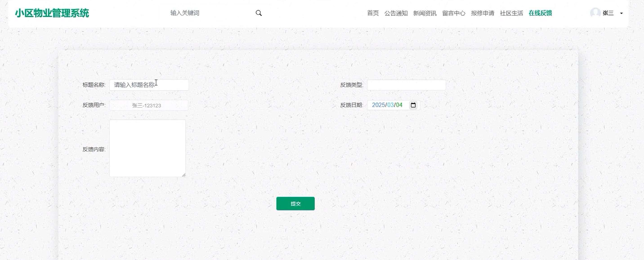Screen dimensions: 644x260
Task: Go to 社区生活 section
Action: coord(511,13)
